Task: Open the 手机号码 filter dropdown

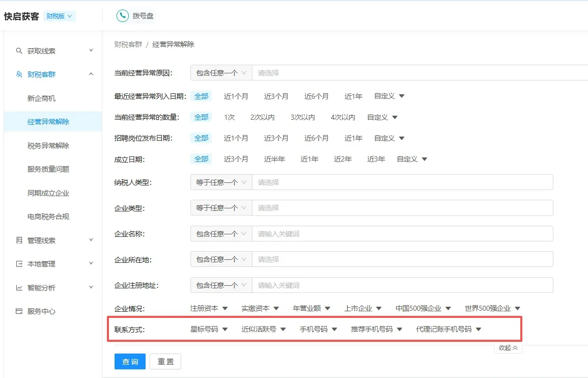Action: tap(318, 329)
